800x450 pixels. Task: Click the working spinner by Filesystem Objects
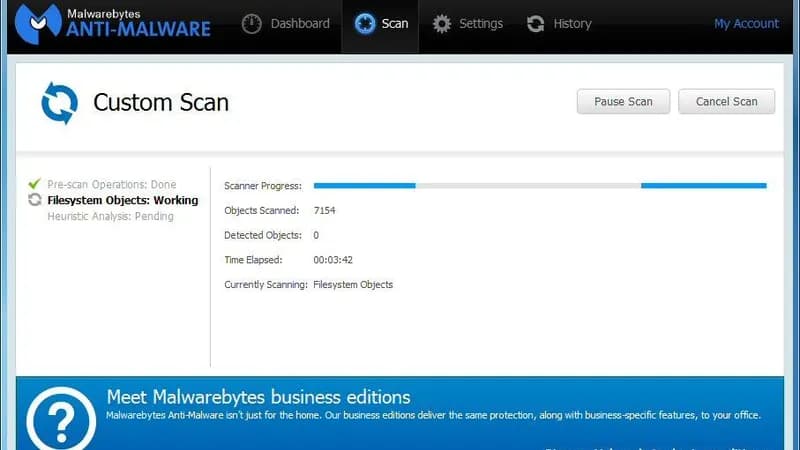click(x=35, y=199)
